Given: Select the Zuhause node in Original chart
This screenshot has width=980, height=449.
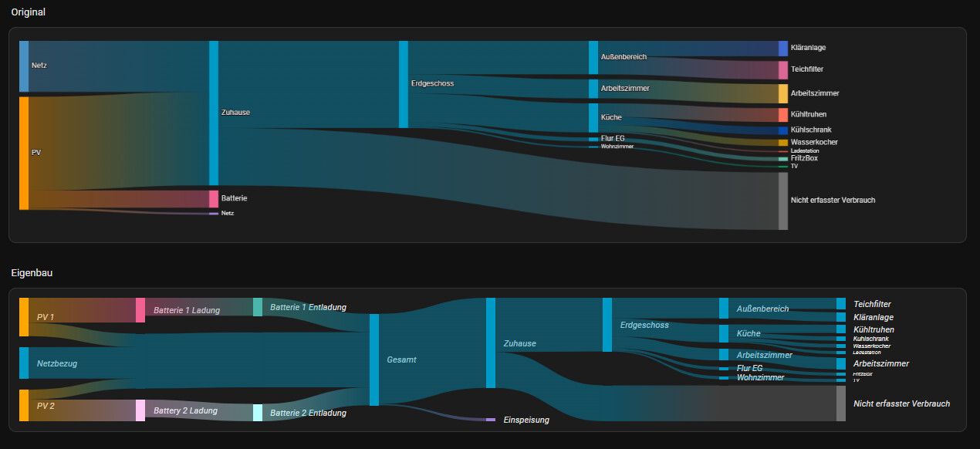Looking at the screenshot, I should coord(214,113).
